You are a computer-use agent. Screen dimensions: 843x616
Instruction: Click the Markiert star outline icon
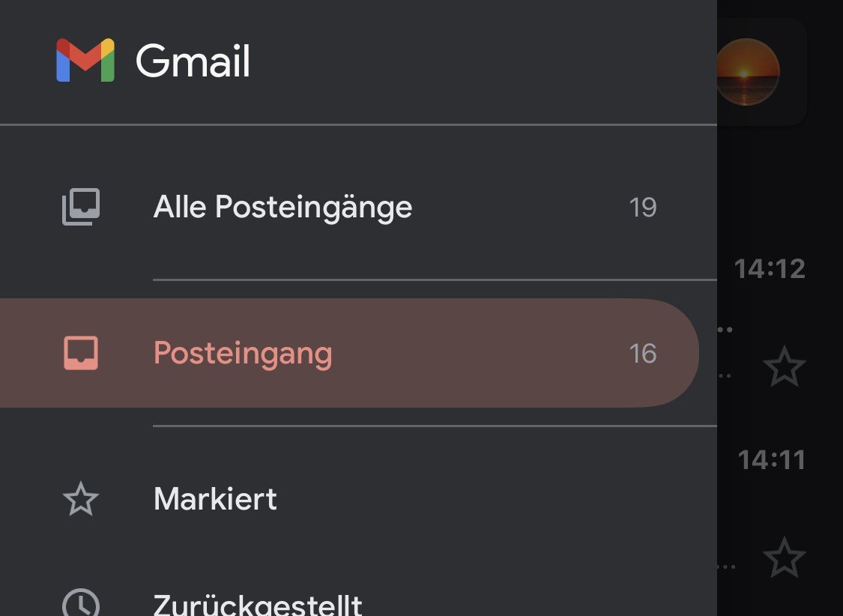pos(81,499)
